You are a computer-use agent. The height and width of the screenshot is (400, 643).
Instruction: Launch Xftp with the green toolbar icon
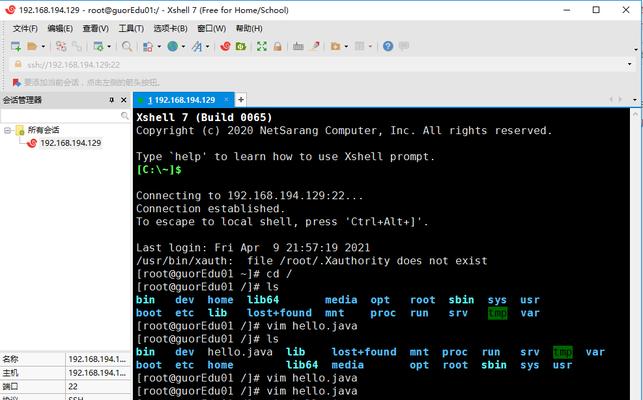coord(241,46)
